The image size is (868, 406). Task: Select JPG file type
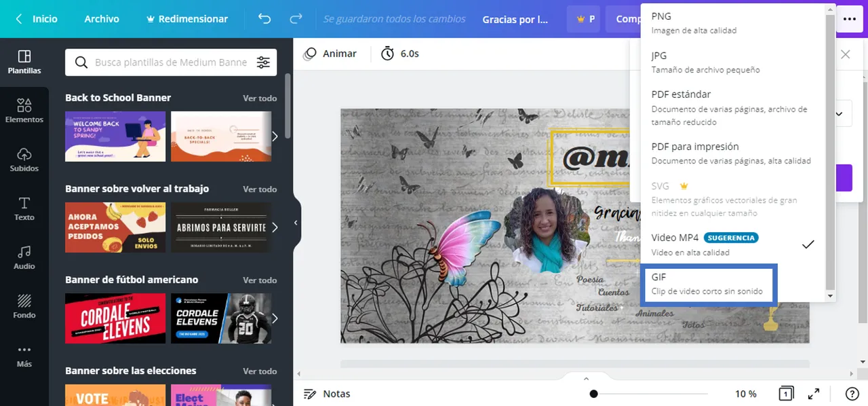[x=732, y=62]
